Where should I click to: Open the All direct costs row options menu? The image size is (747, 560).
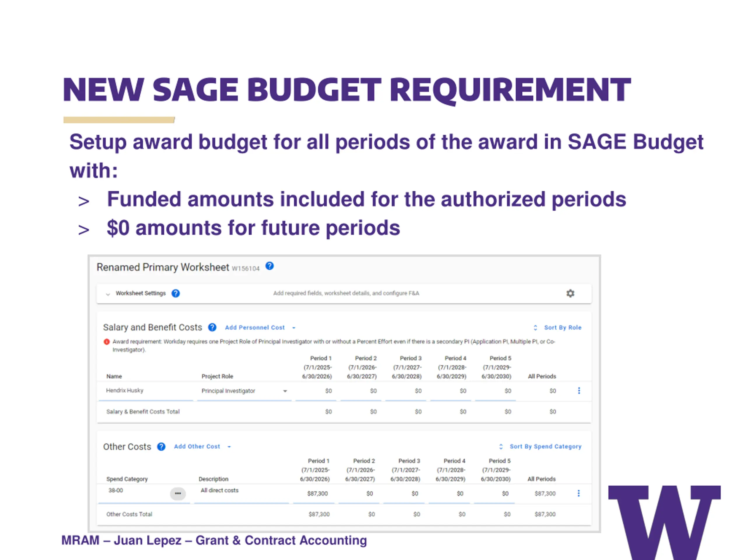(578, 493)
